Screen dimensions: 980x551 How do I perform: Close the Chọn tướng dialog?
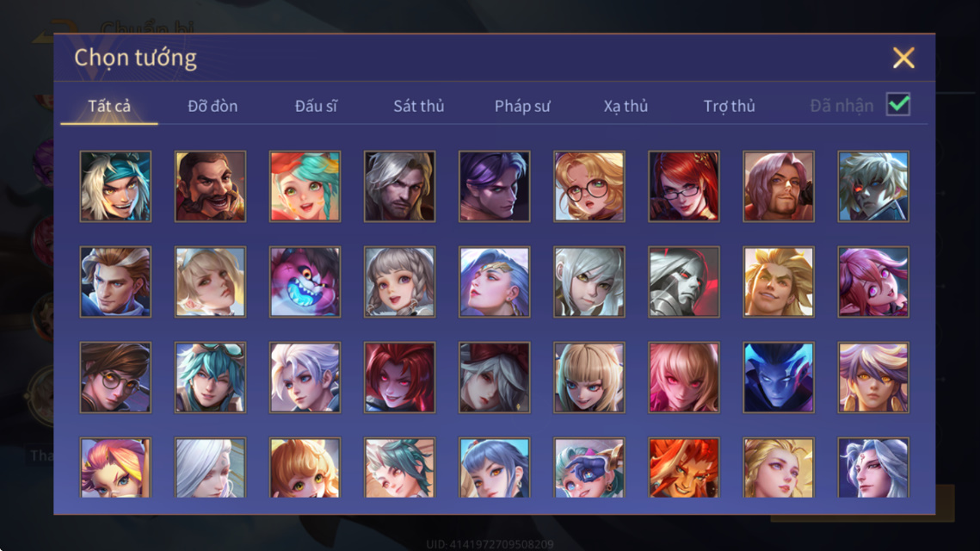coord(903,58)
